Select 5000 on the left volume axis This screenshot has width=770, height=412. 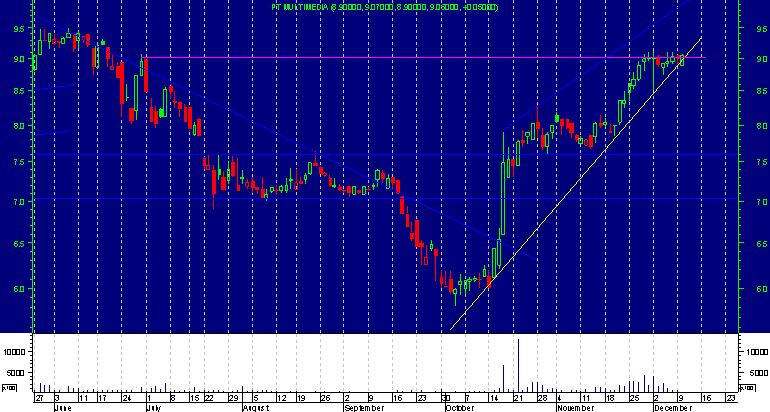17,373
